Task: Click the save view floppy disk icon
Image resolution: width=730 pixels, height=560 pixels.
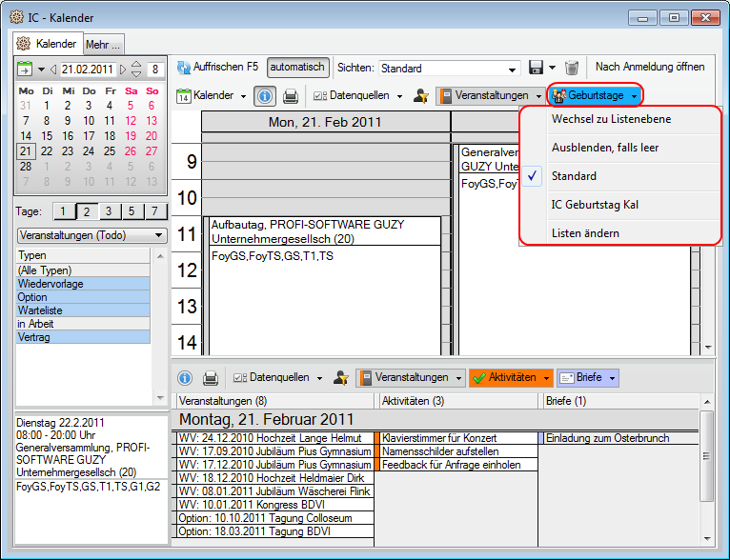Action: (536, 68)
